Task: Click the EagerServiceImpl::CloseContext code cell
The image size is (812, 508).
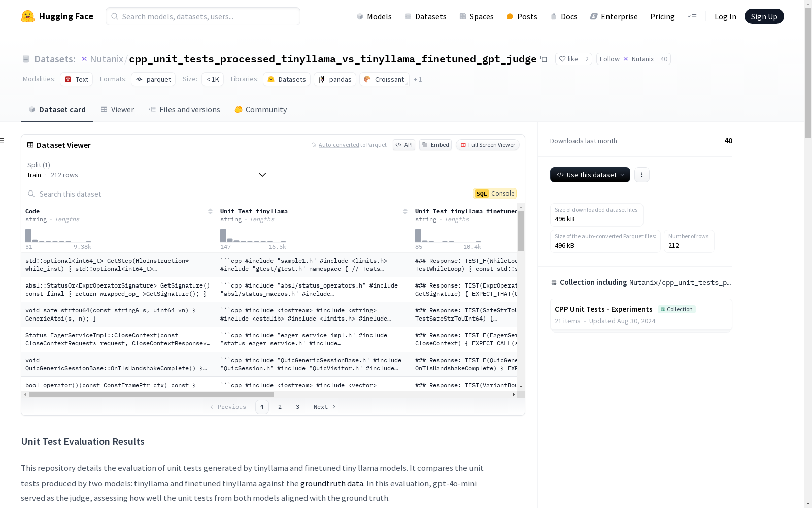Action: (x=119, y=339)
